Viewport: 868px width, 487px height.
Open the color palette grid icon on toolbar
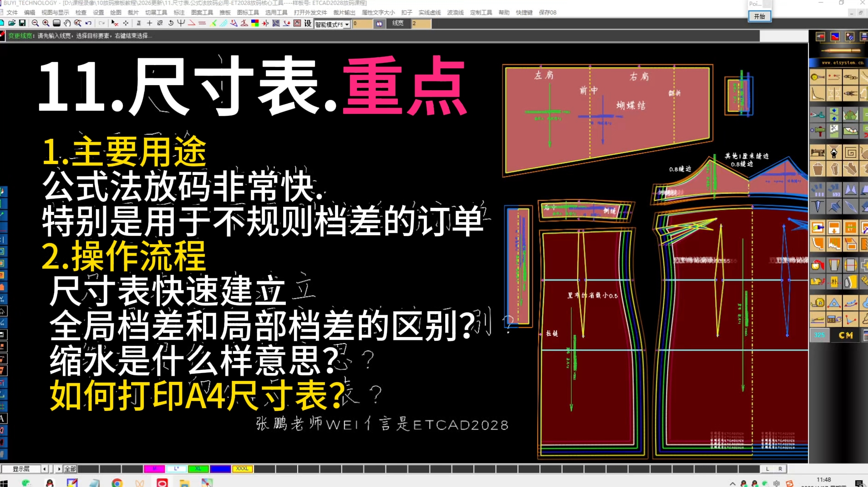click(x=254, y=23)
